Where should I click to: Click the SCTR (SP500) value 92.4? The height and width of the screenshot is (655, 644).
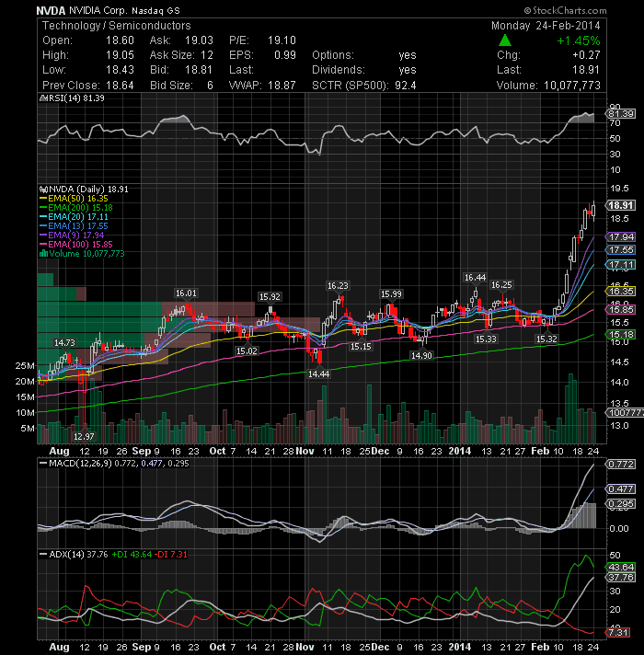click(x=406, y=86)
